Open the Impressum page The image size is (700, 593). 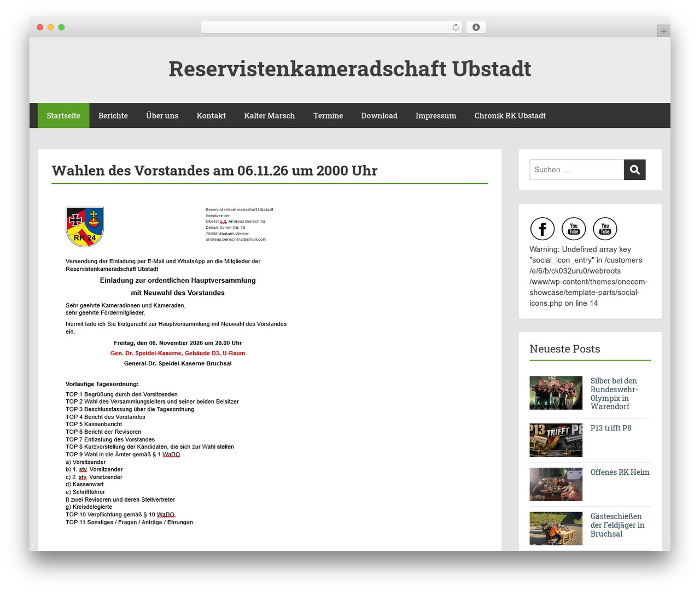tap(436, 115)
